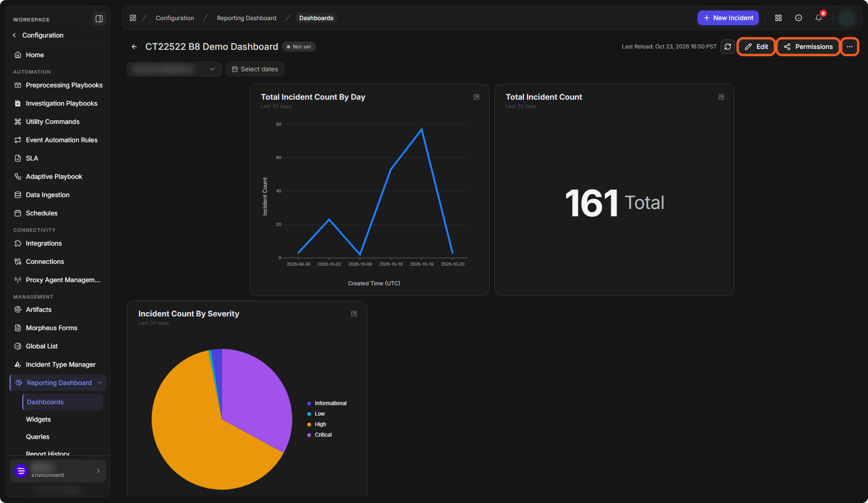Open the blurred filter dropdown
868x503 pixels.
pyautogui.click(x=174, y=69)
